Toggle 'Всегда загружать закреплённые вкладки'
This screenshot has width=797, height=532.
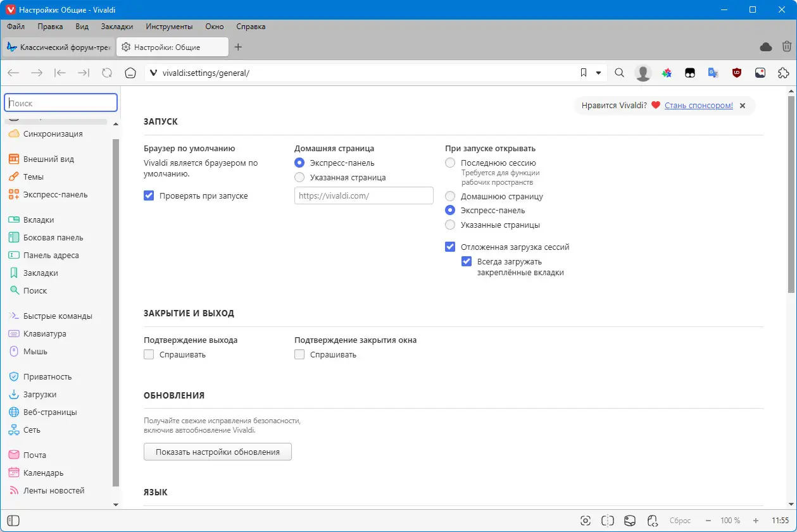(x=467, y=262)
